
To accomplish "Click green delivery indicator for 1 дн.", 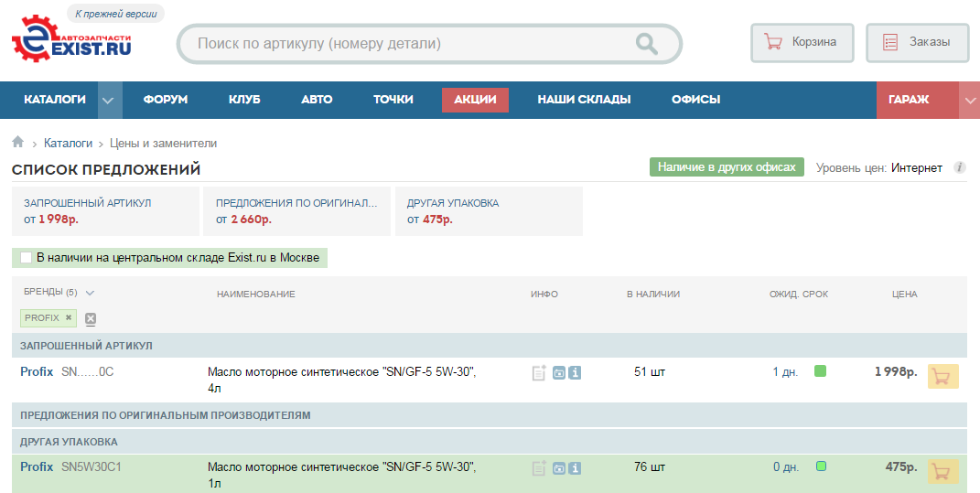I will pos(821,371).
